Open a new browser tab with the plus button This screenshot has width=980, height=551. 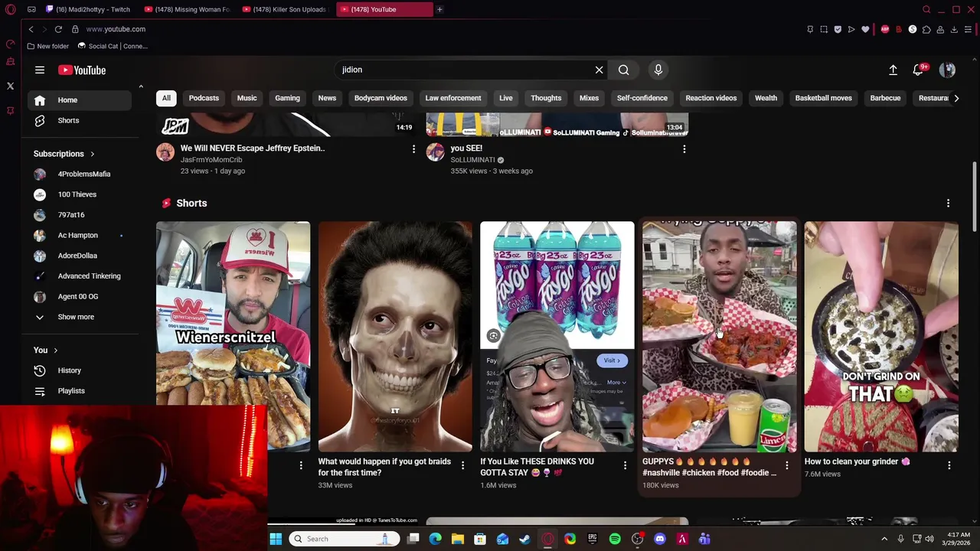(439, 9)
